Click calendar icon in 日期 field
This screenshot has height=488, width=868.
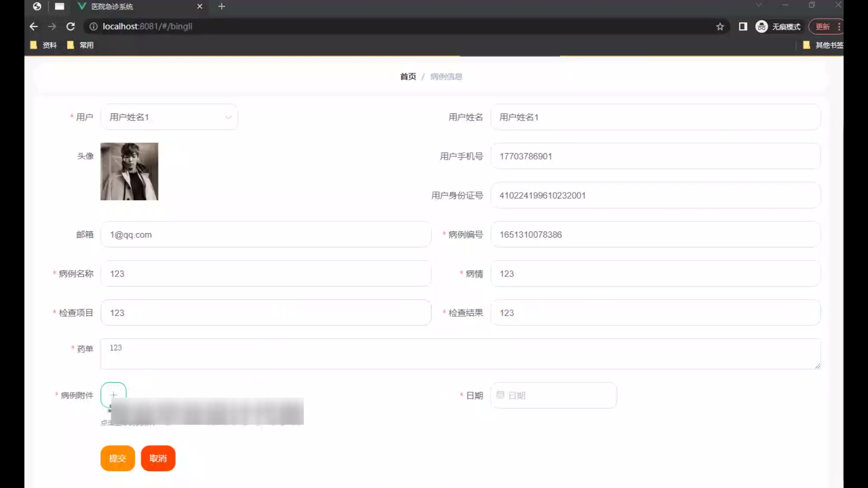click(500, 395)
